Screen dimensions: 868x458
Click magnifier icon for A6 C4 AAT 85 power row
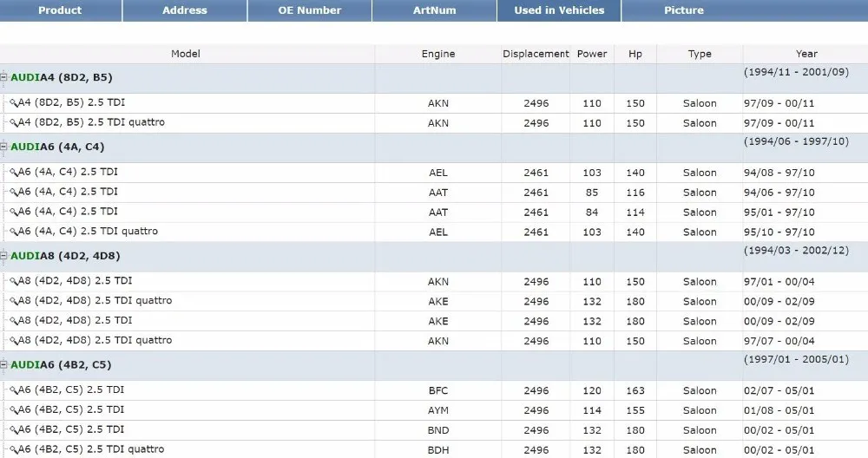(14, 193)
